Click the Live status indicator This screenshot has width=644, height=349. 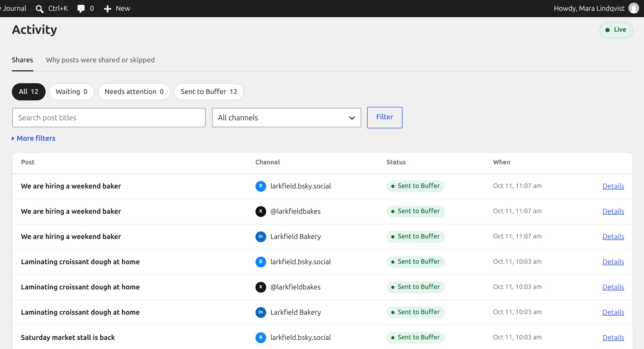(616, 30)
